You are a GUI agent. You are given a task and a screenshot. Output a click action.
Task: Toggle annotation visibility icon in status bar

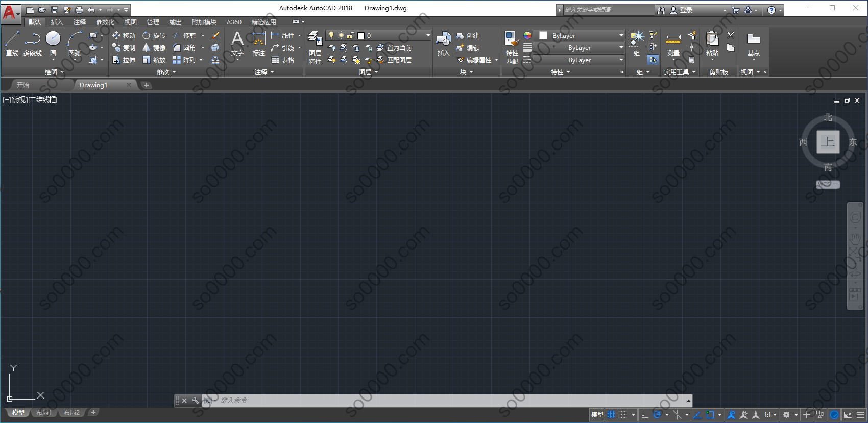point(731,415)
